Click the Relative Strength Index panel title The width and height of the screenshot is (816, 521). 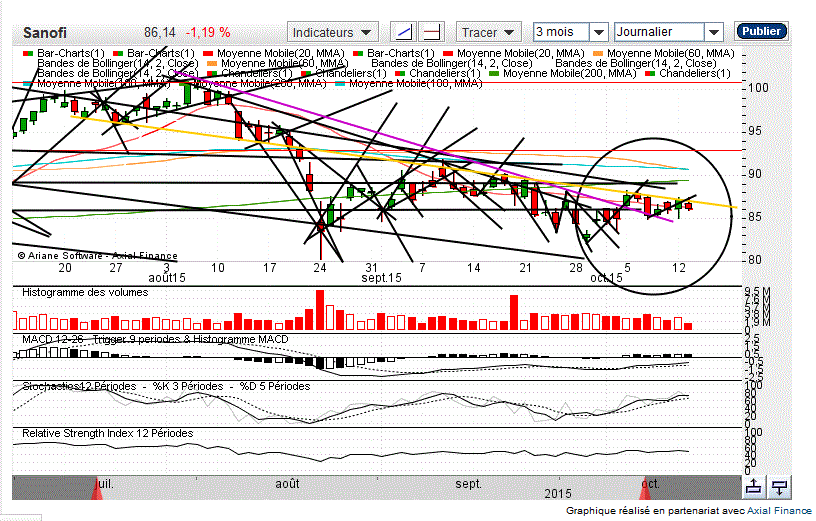click(x=107, y=433)
